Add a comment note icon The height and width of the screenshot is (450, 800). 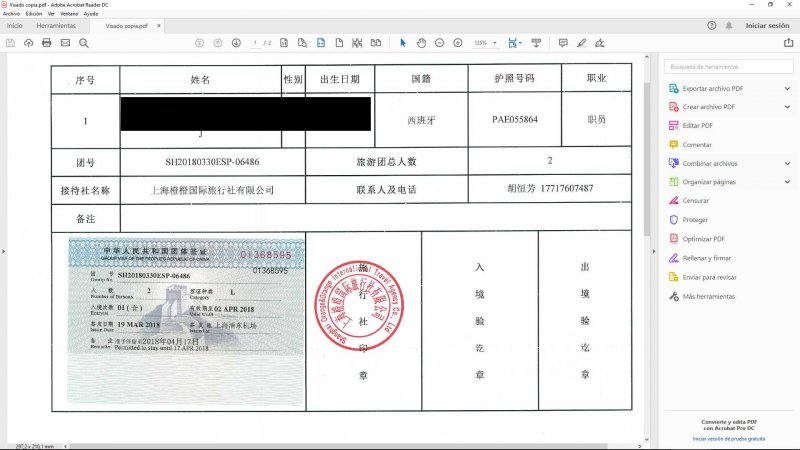point(563,43)
